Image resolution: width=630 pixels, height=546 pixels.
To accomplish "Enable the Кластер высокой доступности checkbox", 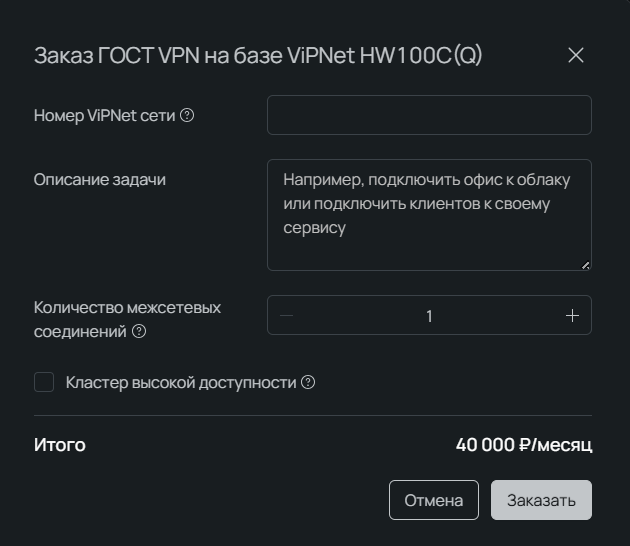I will tap(44, 382).
